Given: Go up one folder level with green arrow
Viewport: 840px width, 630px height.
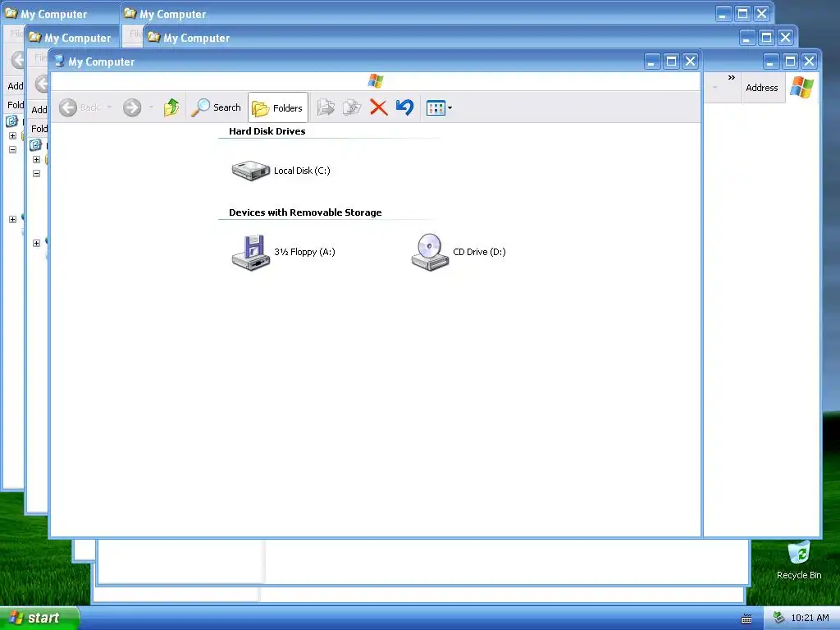Looking at the screenshot, I should click(171, 107).
